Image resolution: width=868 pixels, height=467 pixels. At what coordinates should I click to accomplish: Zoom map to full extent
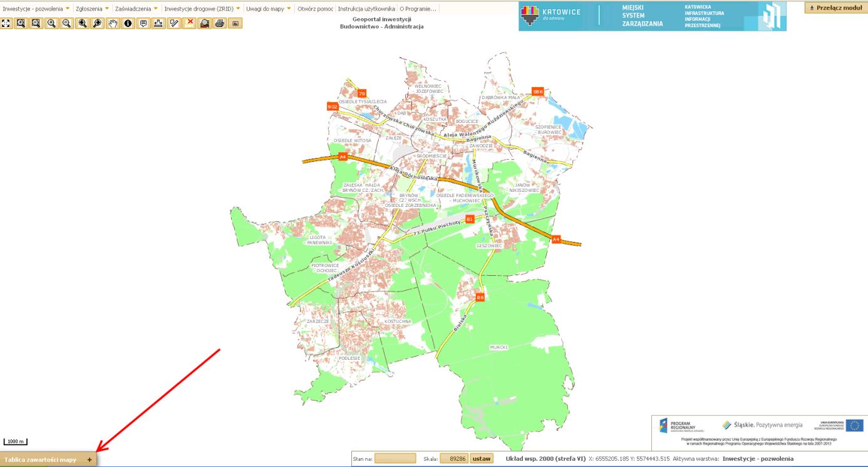pyautogui.click(x=6, y=23)
